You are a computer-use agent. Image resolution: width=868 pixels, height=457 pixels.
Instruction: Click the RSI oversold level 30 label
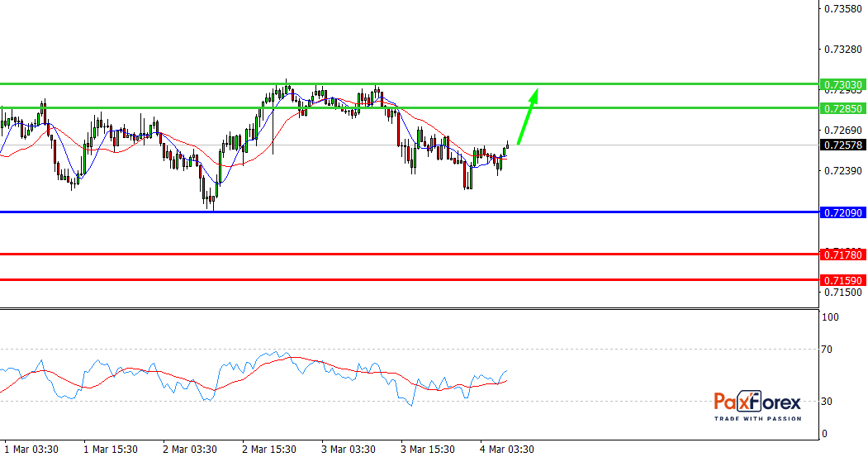click(827, 401)
